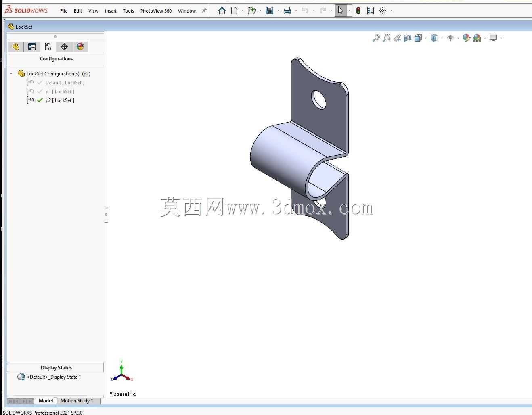Zoom to Fit in the viewport
Image resolution: width=532 pixels, height=415 pixels.
coord(376,38)
